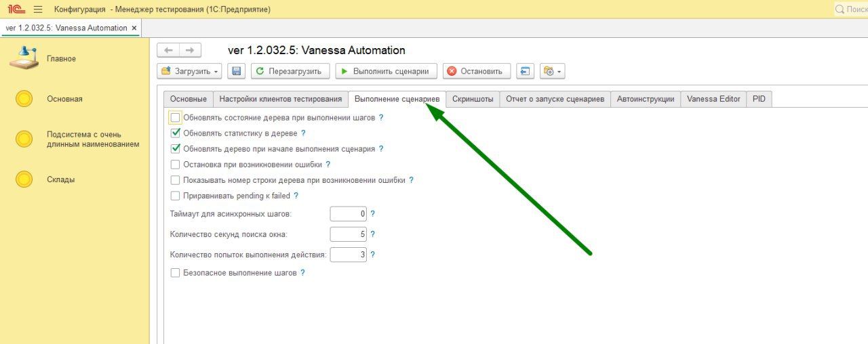This screenshot has height=344, width=868.
Task: Open the 1C main menu logo icon
Action: click(x=16, y=9)
